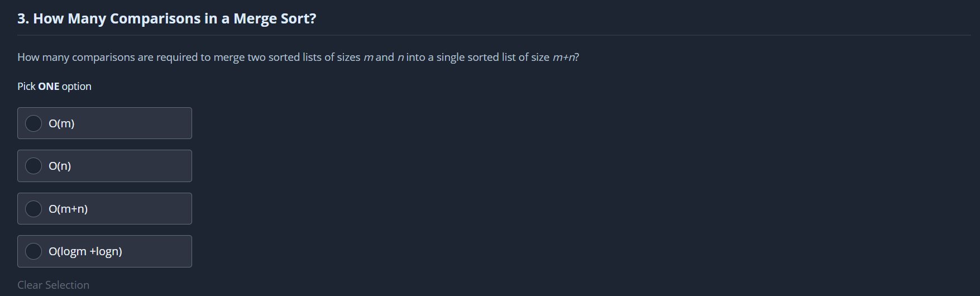This screenshot has width=980, height=296.
Task: Click the O(m) answer label text
Action: click(61, 123)
